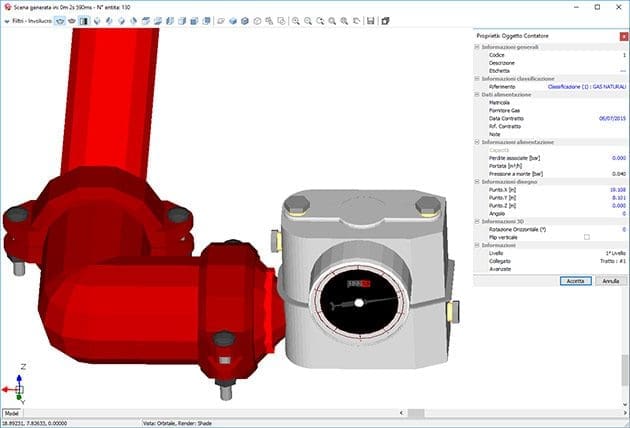This screenshot has height=428, width=630.
Task: Toggle the eye visibility icon in toolbar
Action: [59, 20]
